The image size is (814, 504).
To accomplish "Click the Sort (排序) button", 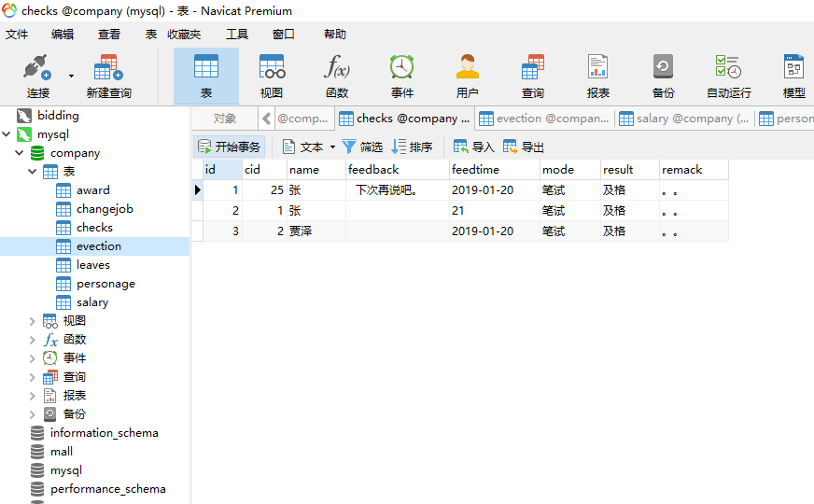I will [x=412, y=147].
